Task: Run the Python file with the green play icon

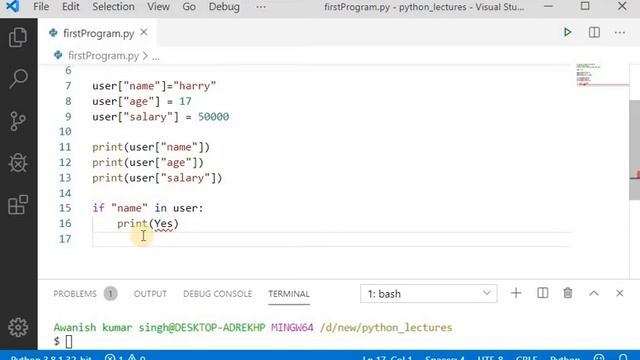Action: tap(567, 32)
